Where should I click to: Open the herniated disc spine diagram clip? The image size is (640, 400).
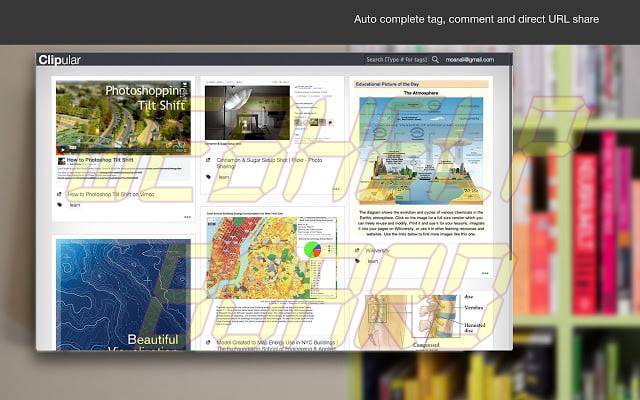[424, 322]
